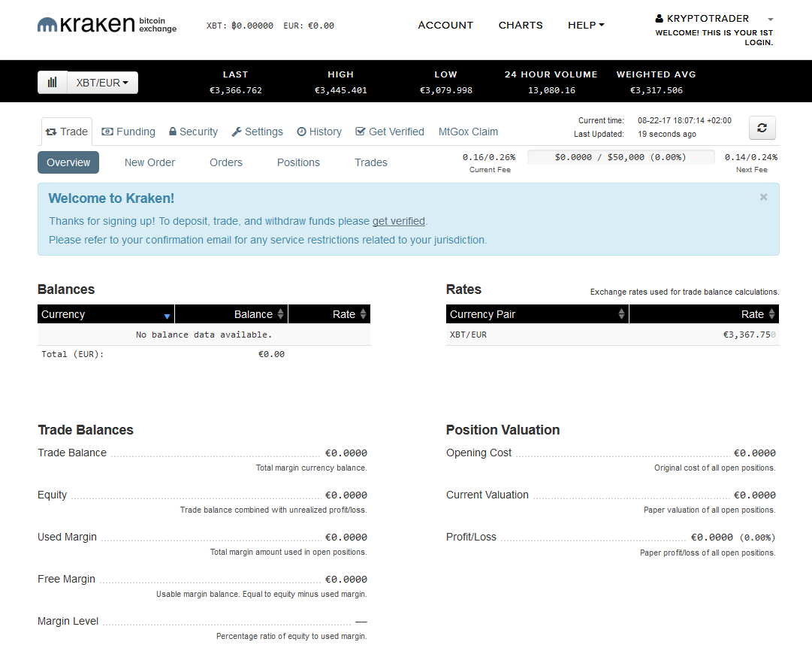Viewport: 812px width, 651px height.
Task: Sort Balances table by Rate column
Action: coord(329,314)
